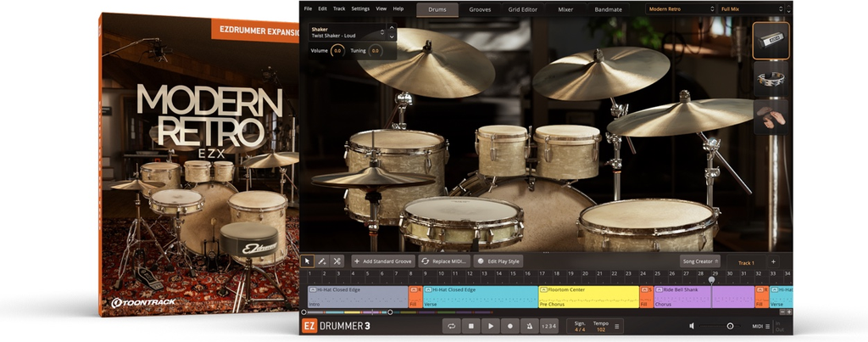The width and height of the screenshot is (868, 342).
Task: Select the scissors cut tool
Action: tap(337, 261)
